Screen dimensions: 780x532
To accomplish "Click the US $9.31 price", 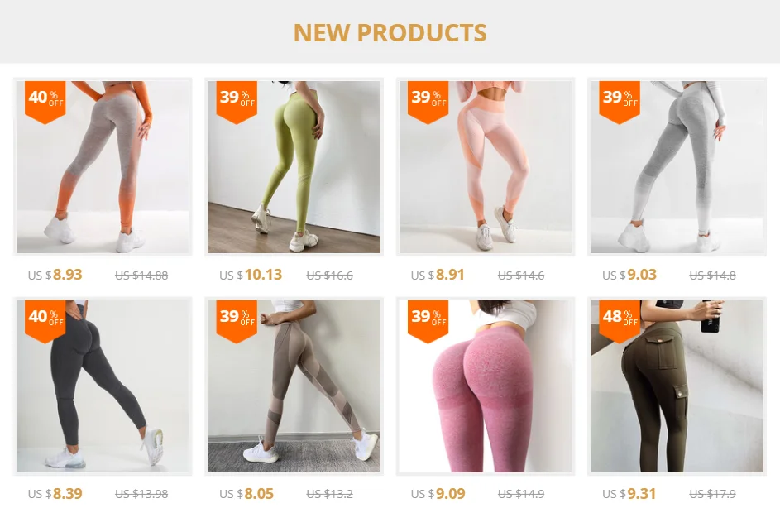I will click(x=629, y=494).
